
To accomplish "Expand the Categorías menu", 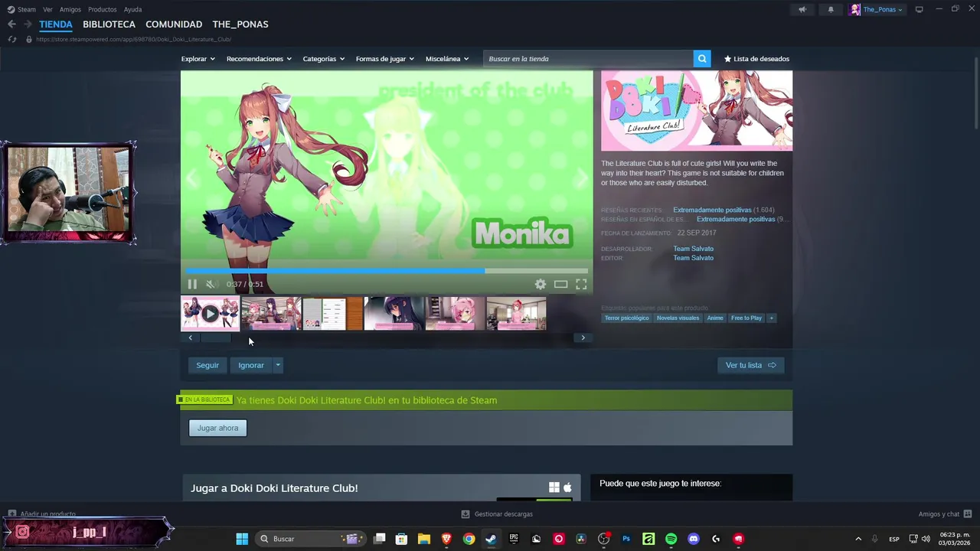I will point(324,59).
